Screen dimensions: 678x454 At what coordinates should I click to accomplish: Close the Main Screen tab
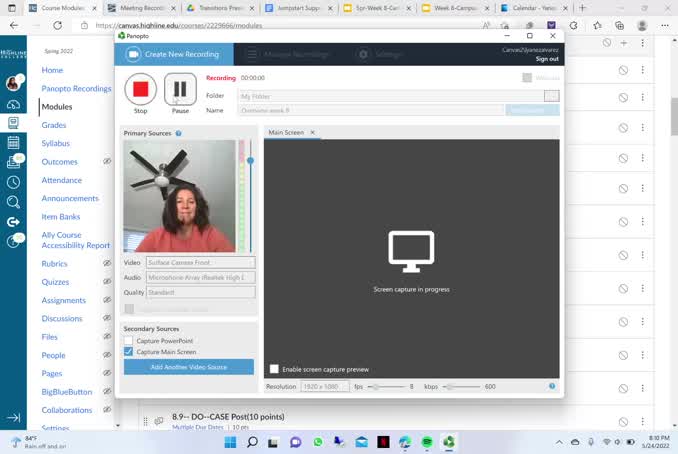coord(313,132)
